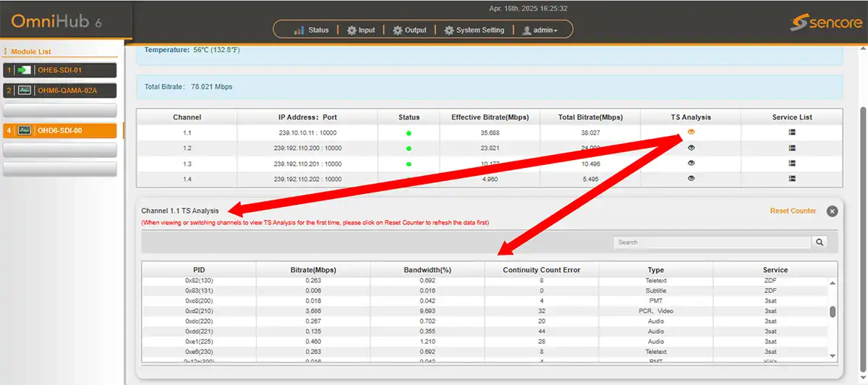Open the Output menu
The width and height of the screenshot is (868, 385).
pyautogui.click(x=409, y=30)
